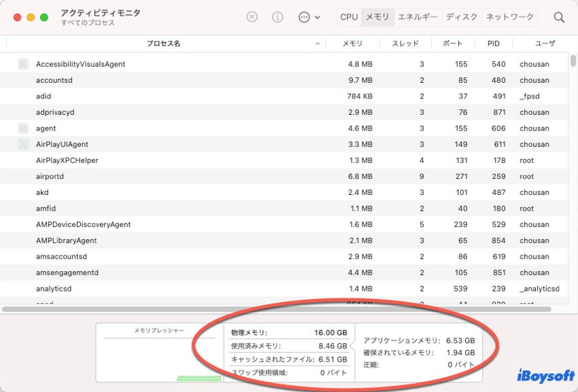The image size is (578, 392).
Task: Click the AccessibilityVisualsAgent app icon
Action: coord(24,64)
